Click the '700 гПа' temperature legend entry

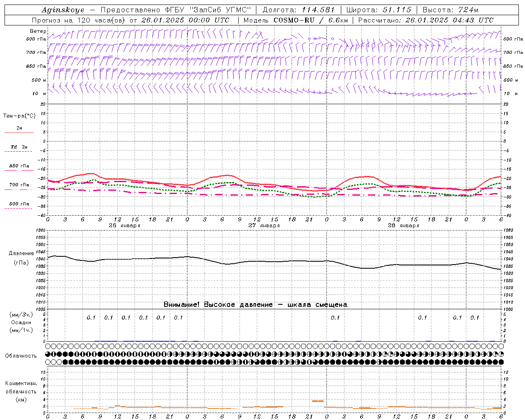(x=19, y=185)
